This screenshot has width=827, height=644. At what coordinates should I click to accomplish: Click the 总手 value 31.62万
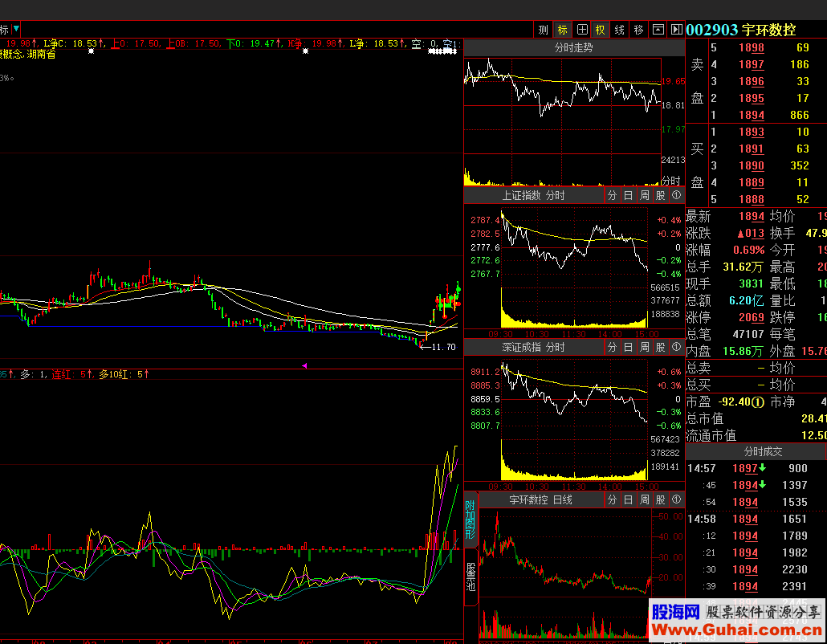pyautogui.click(x=743, y=267)
